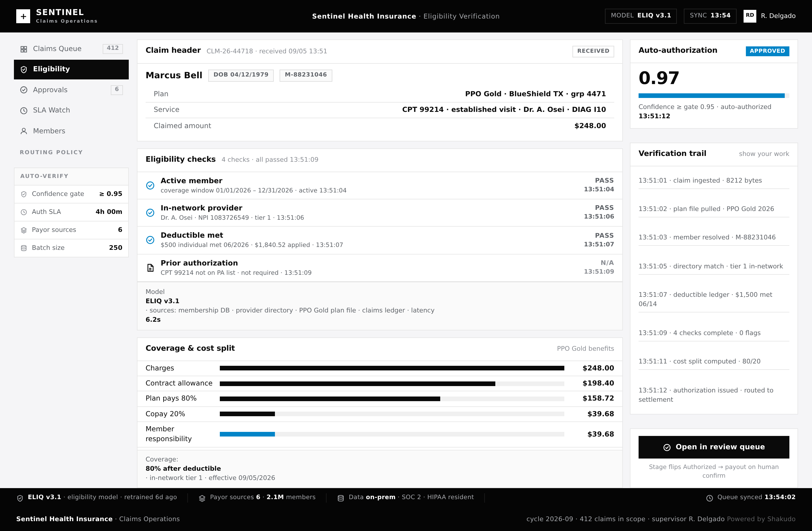Click the SLA Watch clock icon
812x531 pixels.
point(24,110)
